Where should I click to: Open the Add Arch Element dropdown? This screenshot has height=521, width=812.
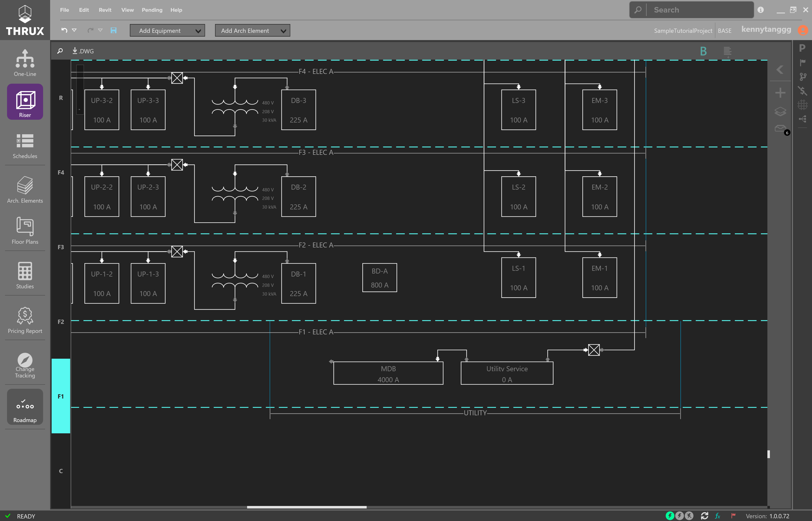[x=253, y=31]
